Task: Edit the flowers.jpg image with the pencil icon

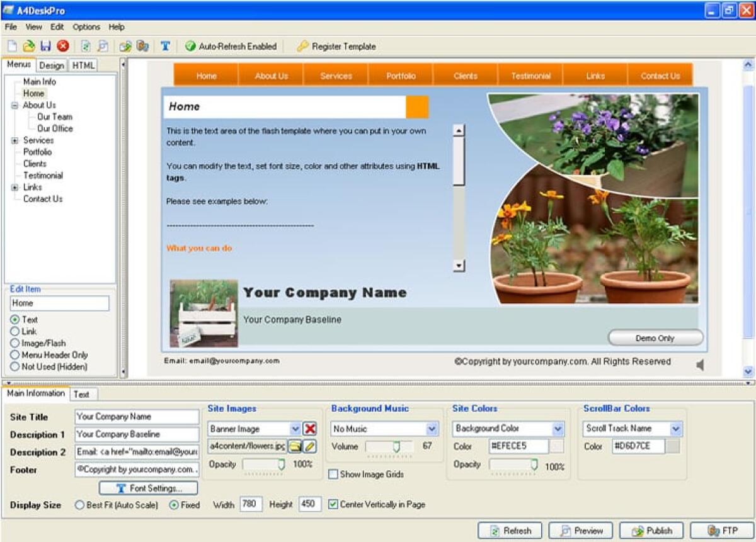Action: 308,447
